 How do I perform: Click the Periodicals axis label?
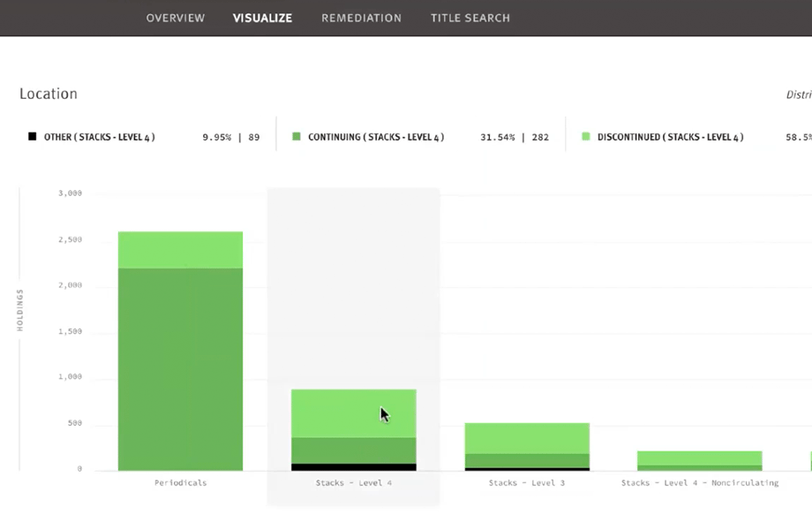tap(180, 483)
